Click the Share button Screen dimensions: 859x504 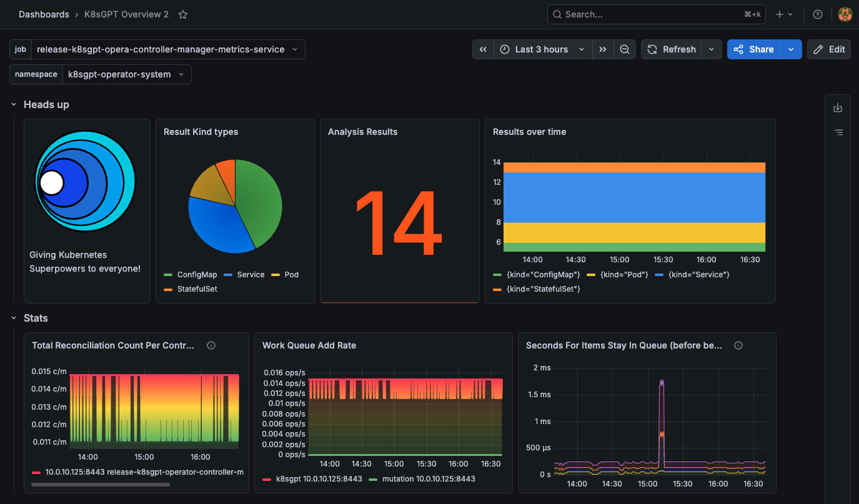(x=755, y=49)
